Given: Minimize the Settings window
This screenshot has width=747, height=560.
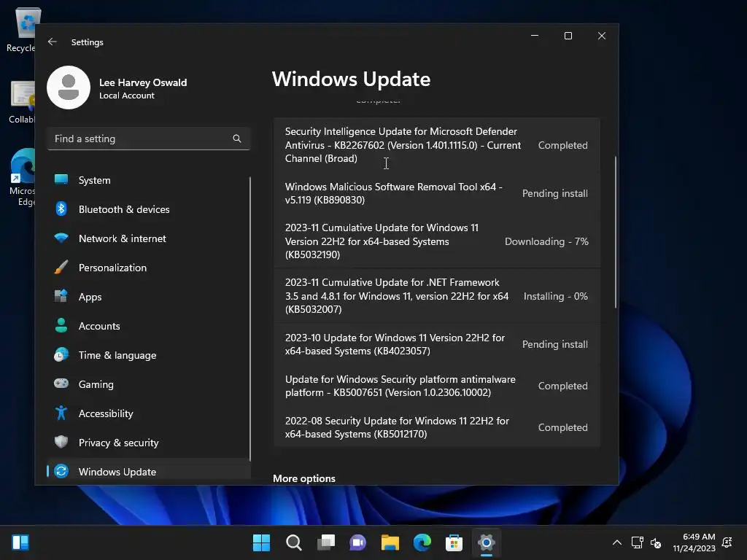Looking at the screenshot, I should pyautogui.click(x=535, y=36).
